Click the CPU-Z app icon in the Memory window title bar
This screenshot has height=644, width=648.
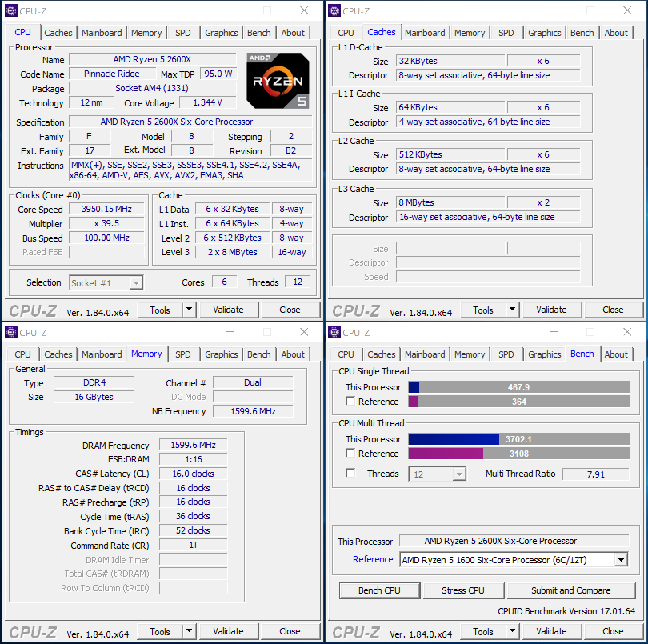tap(11, 332)
